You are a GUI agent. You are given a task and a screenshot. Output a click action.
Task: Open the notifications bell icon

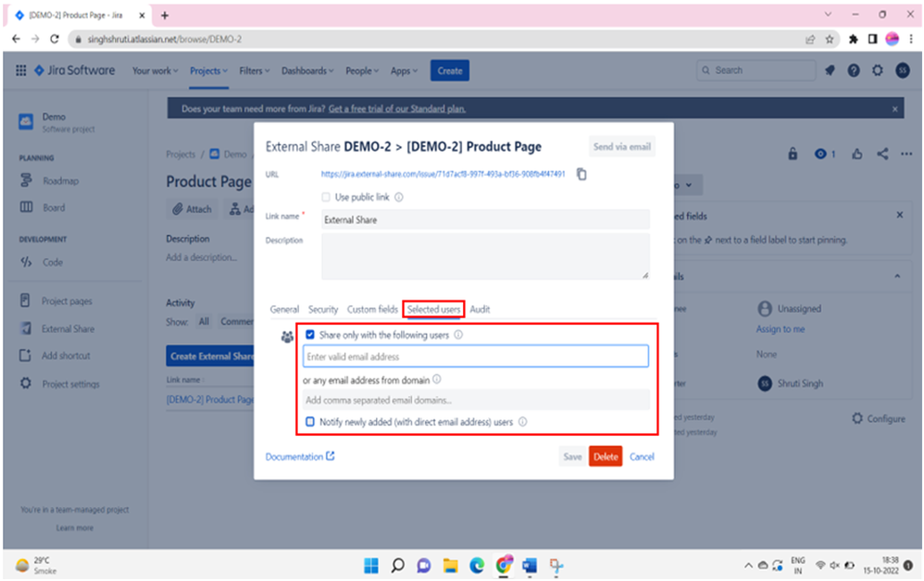pyautogui.click(x=830, y=70)
